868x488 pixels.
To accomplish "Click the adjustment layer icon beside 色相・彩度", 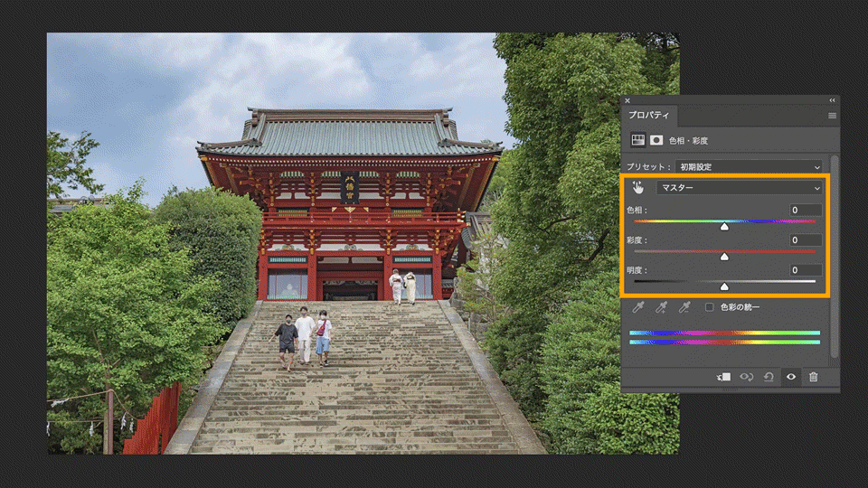I will tap(637, 140).
